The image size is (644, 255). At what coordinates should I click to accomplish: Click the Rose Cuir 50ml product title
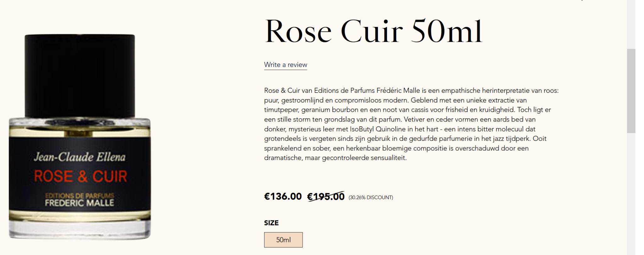(x=373, y=31)
